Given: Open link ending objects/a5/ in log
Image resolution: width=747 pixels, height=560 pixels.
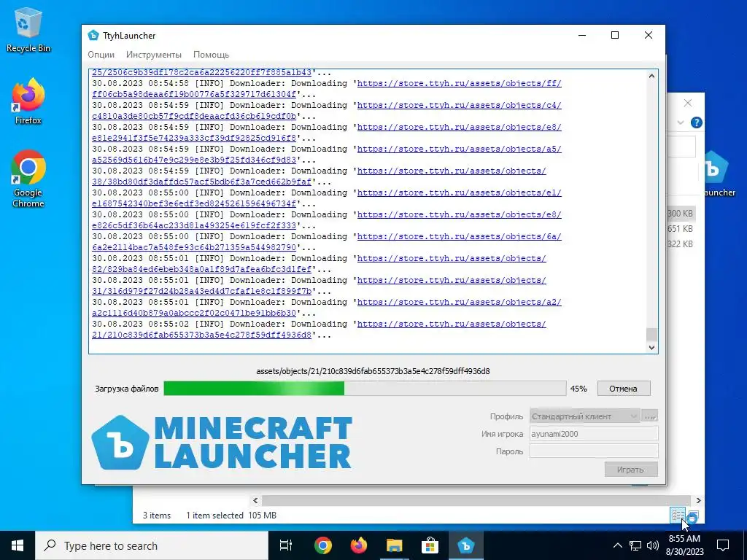Looking at the screenshot, I should point(460,149).
